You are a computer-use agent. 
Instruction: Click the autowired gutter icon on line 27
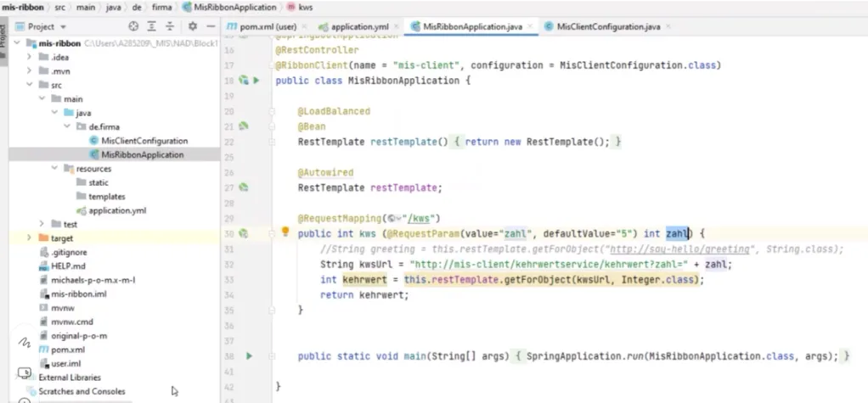click(x=243, y=188)
